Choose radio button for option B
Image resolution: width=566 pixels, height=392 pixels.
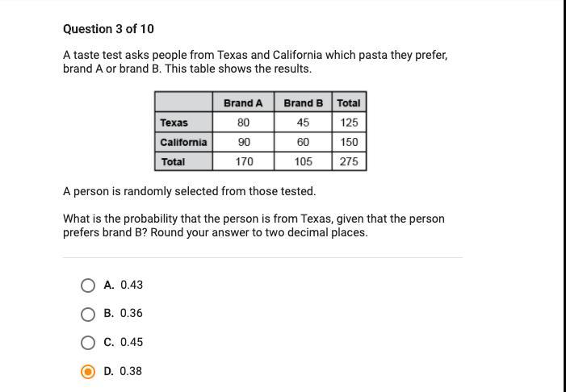pos(88,314)
